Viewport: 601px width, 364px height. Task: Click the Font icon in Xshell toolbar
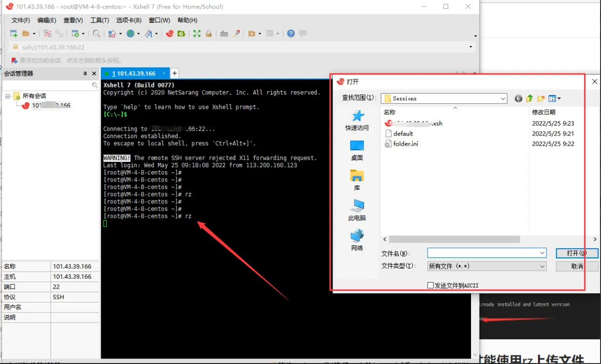[x=148, y=34]
